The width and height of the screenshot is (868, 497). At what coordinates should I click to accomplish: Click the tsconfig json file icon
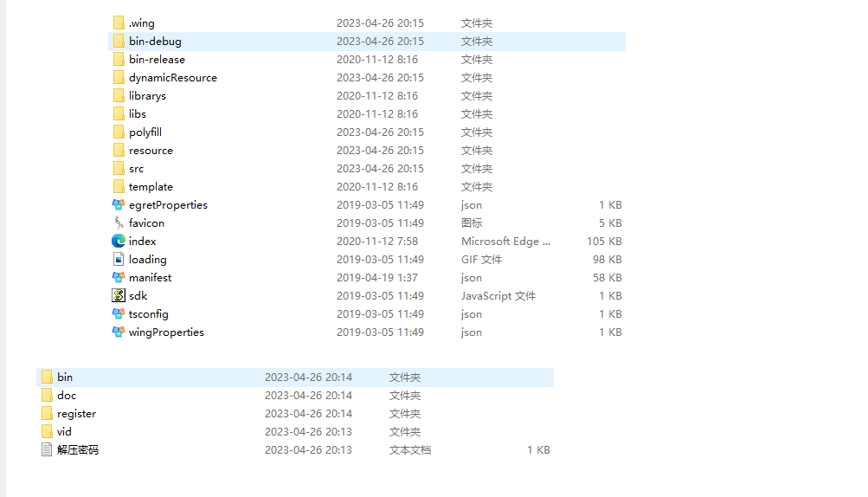[x=119, y=314]
